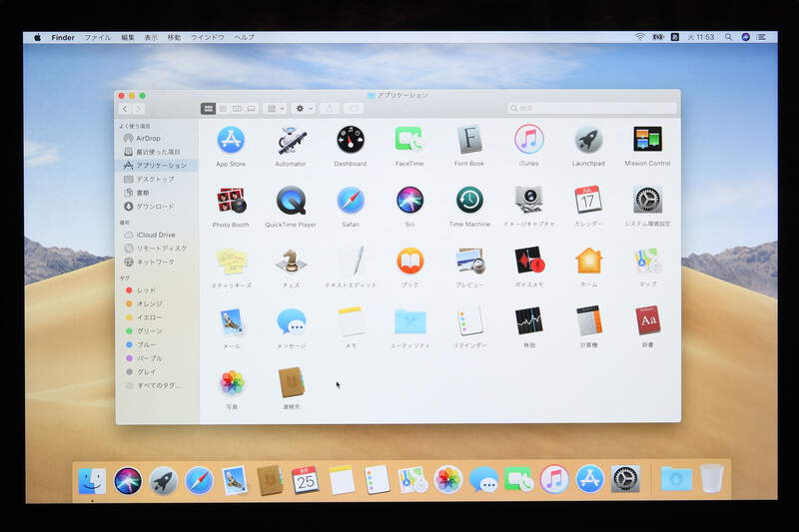Open the Time Machine app icon

(469, 200)
